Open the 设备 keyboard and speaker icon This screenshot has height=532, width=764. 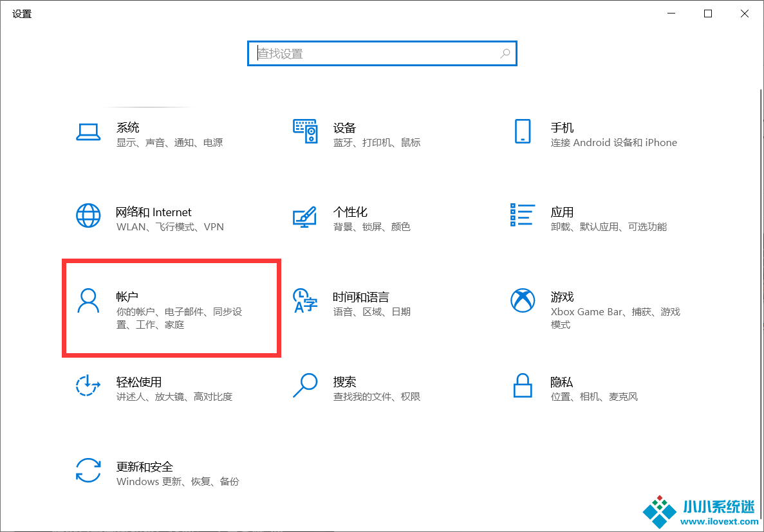[306, 131]
